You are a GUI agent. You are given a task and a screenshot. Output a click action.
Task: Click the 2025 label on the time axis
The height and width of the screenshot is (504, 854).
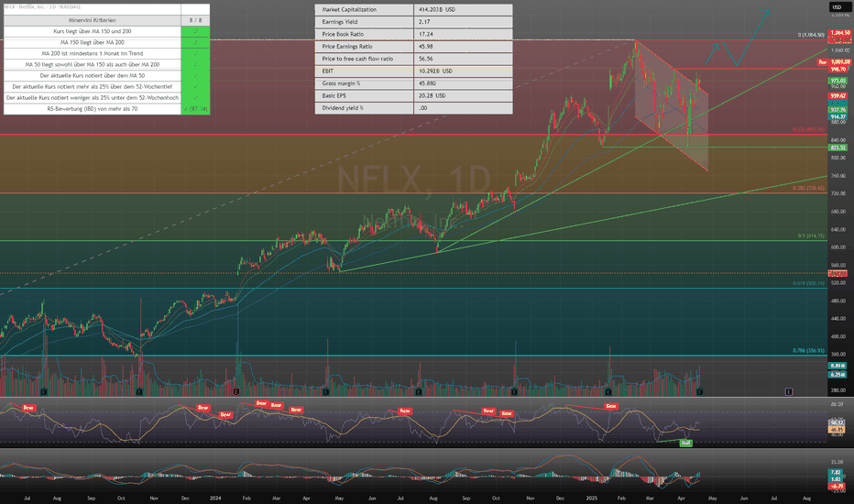[592, 498]
